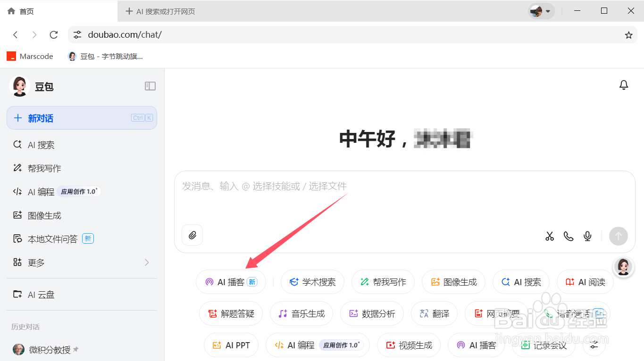Select the 数据分析 skill chip
Screen dimensions: 644x361
click(x=372, y=313)
